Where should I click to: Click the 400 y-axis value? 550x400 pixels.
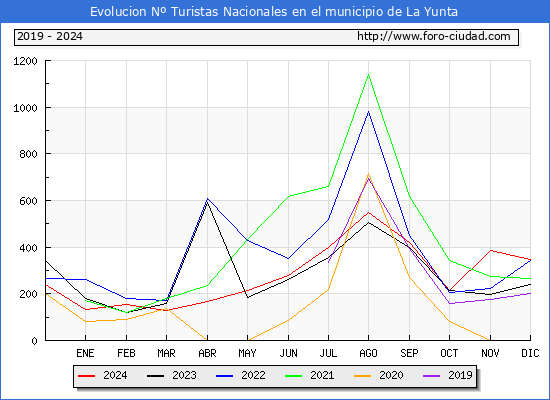coord(28,248)
